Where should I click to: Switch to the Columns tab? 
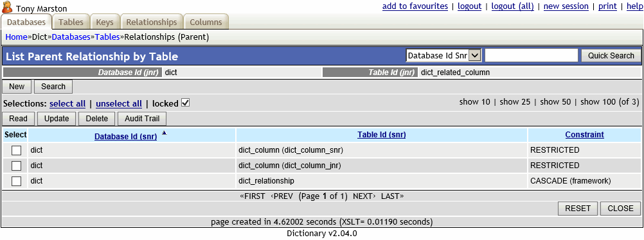(x=206, y=22)
